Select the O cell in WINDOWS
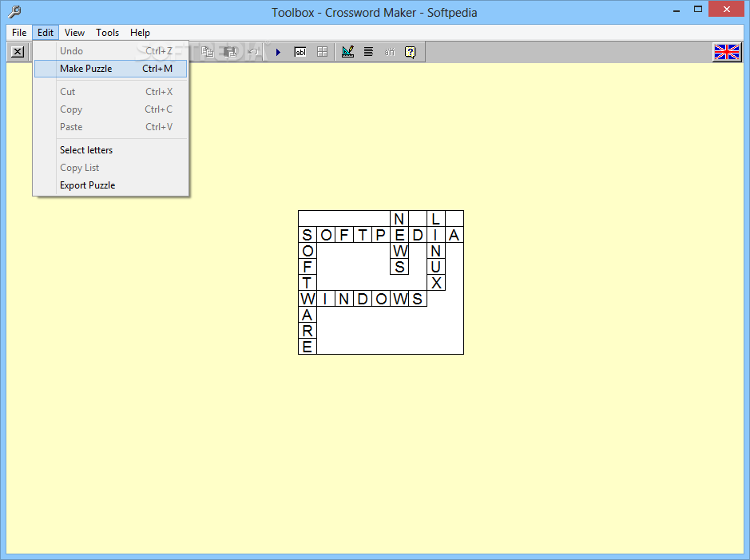This screenshot has height=560, width=750. [381, 299]
